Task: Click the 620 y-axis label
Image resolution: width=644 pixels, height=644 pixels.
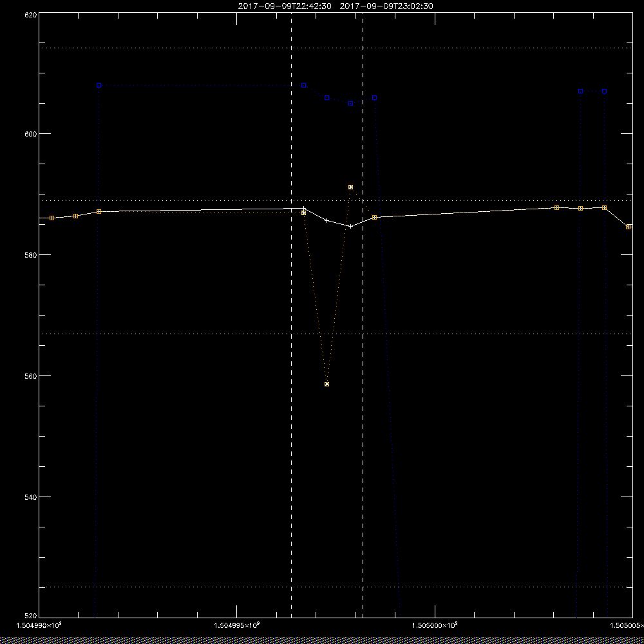Action: pos(32,14)
